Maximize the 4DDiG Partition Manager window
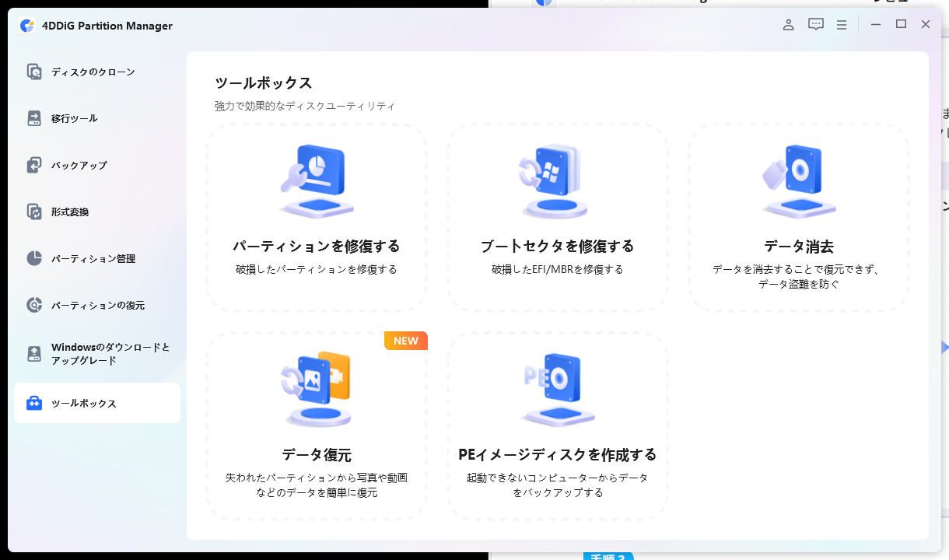 [x=901, y=25]
